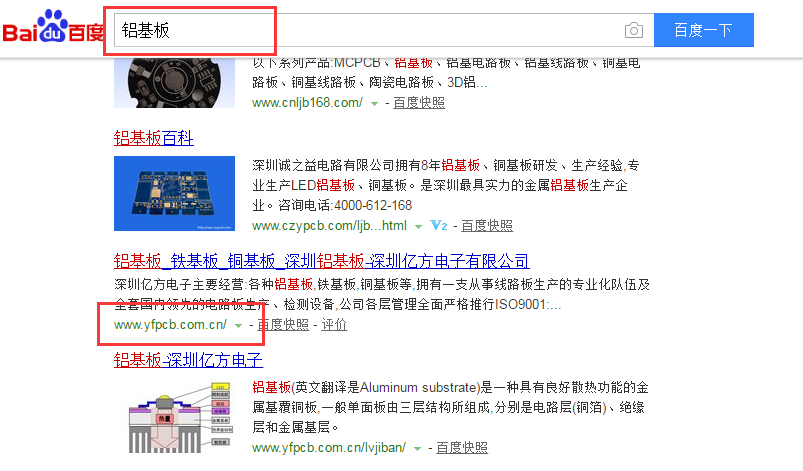Expand dropdown arrow next to www.yfpcb.com.cn/

click(x=238, y=326)
